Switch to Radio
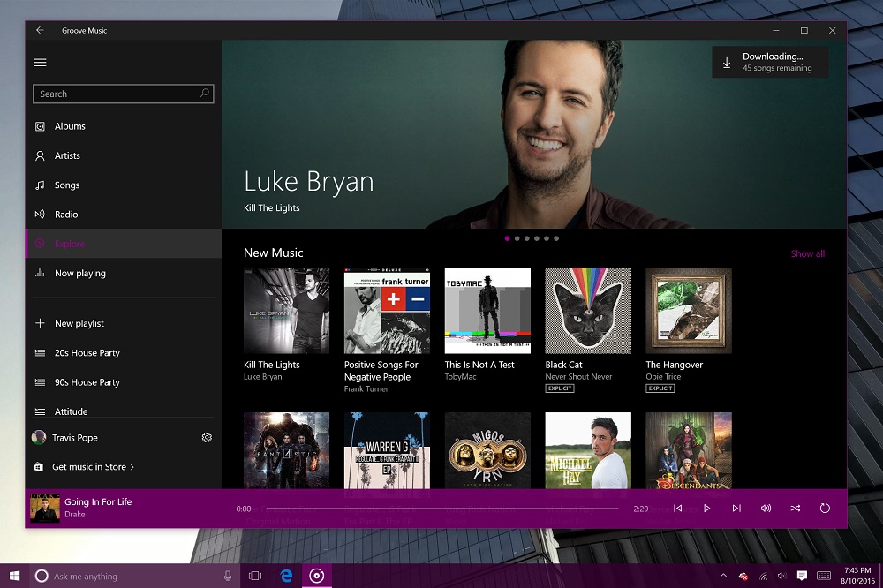This screenshot has width=883, height=588. 124,214
